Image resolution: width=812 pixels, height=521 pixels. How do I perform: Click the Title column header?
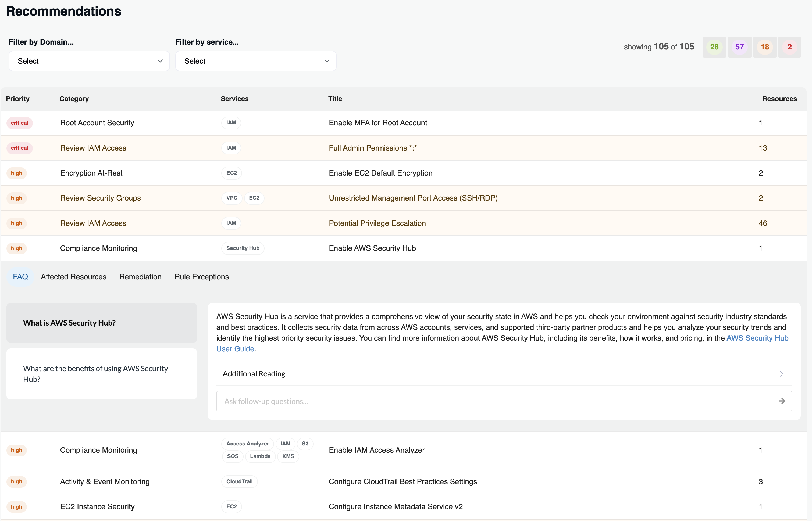point(335,99)
